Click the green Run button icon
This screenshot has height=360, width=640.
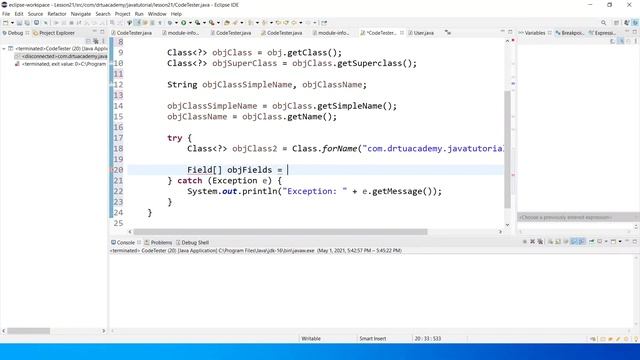[x=183, y=23]
